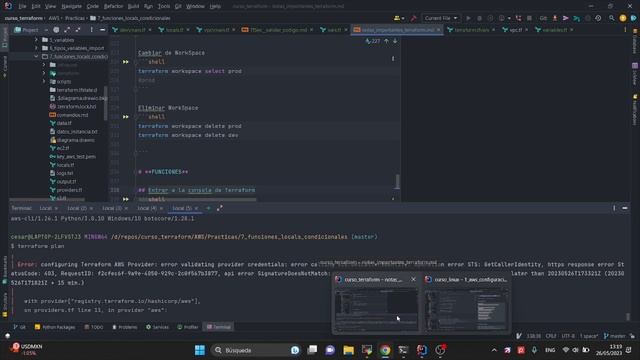Open the Project view dropdown

point(30,30)
